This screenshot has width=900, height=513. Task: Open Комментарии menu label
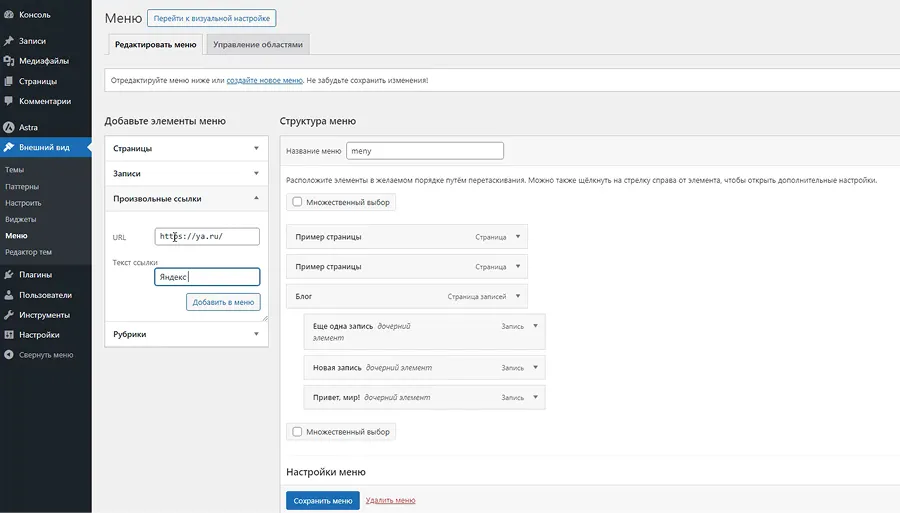click(x=45, y=101)
